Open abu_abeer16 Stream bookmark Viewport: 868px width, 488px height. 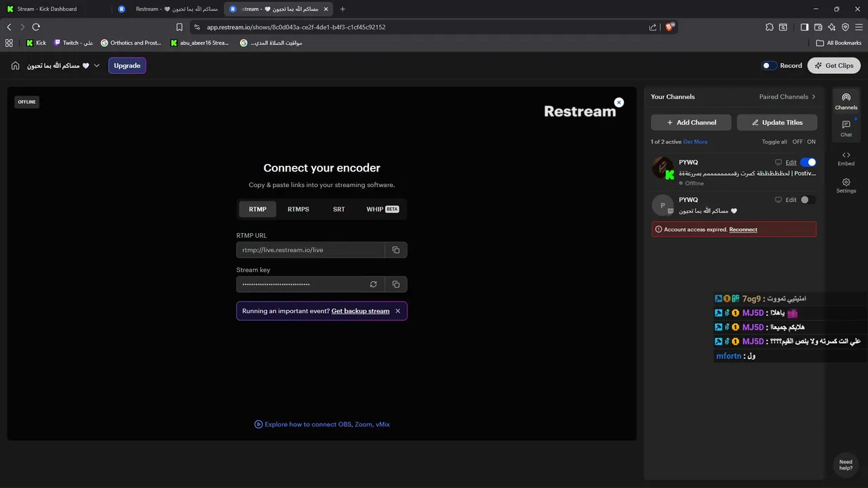click(x=200, y=43)
